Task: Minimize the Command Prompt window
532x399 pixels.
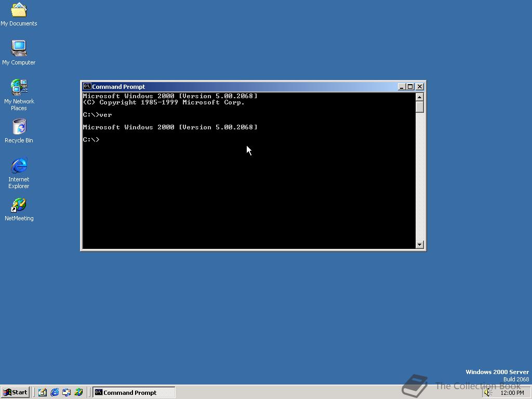Action: [x=402, y=87]
